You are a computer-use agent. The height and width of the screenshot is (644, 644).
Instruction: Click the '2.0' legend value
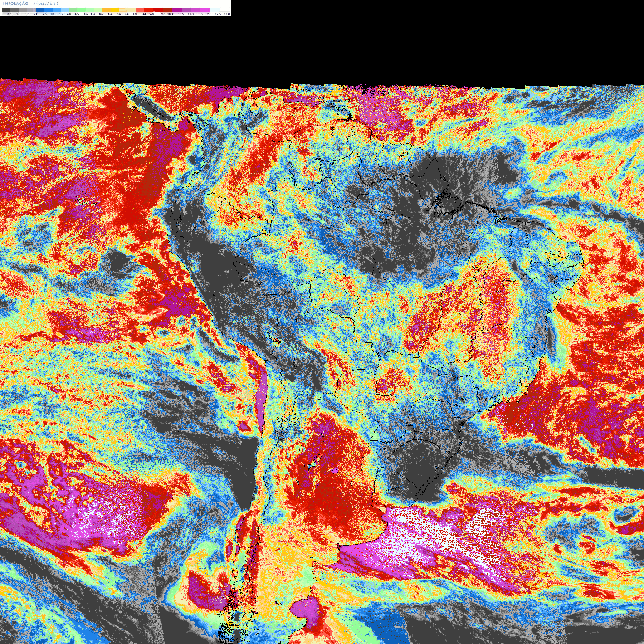36,14
